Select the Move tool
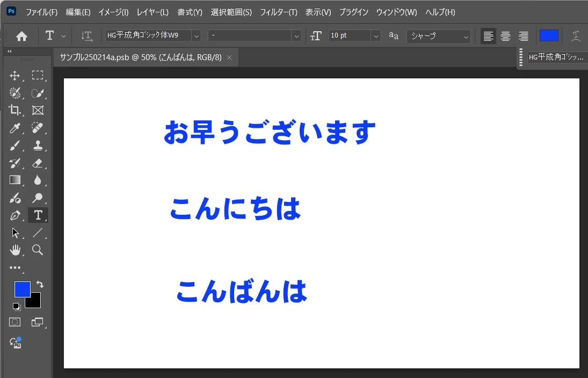Screen dimensions: 588x378 tap(14, 75)
